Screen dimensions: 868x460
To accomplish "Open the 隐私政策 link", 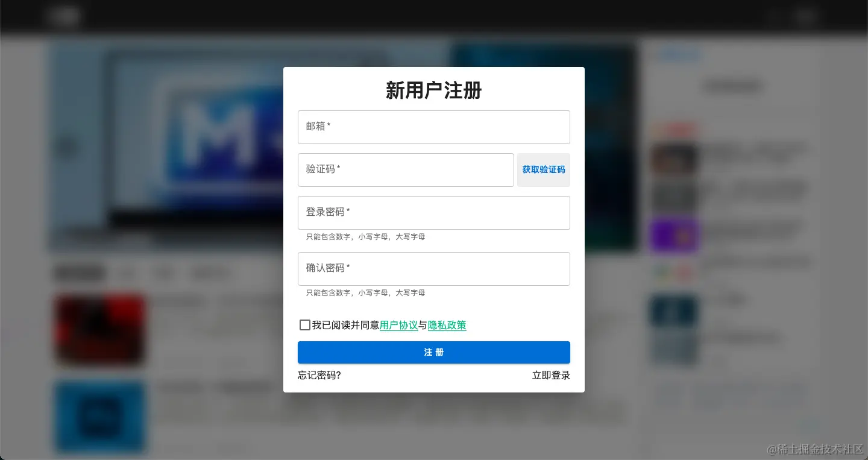I will click(447, 326).
